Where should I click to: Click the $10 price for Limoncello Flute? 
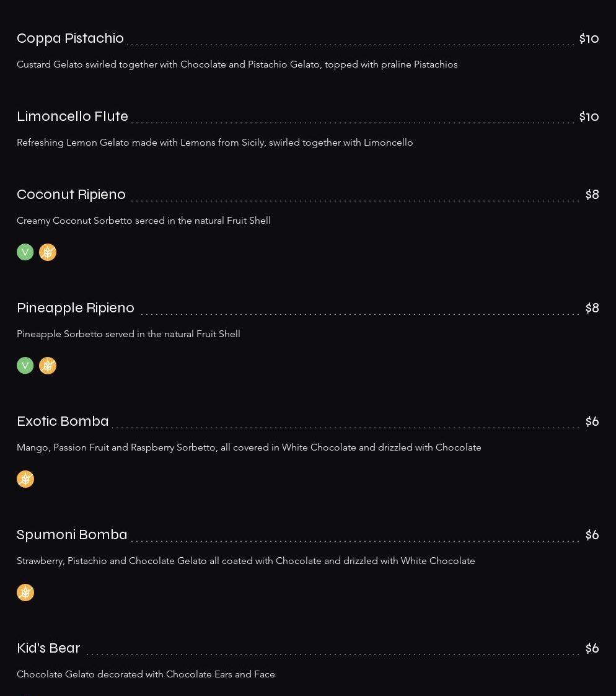(589, 117)
